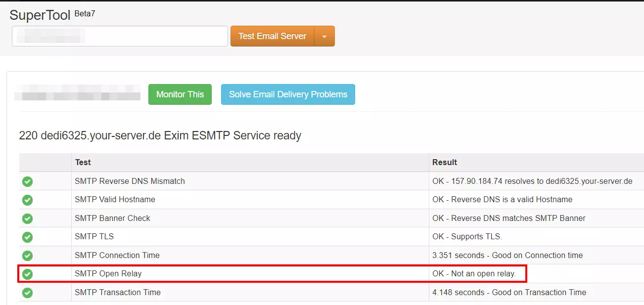Click result 'OK - Supports TLS.'
Viewport: 644px width, 305px height.
[x=467, y=237]
